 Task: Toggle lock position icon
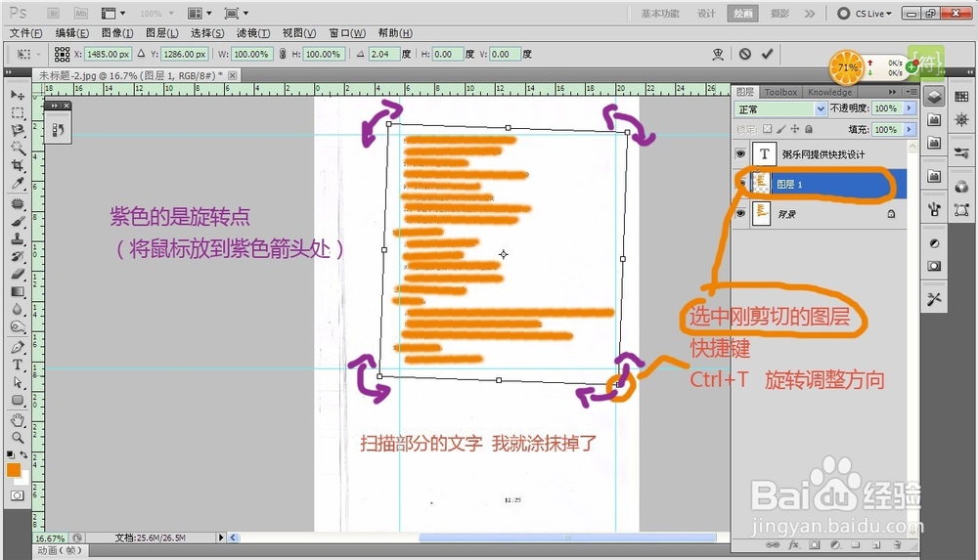[794, 129]
